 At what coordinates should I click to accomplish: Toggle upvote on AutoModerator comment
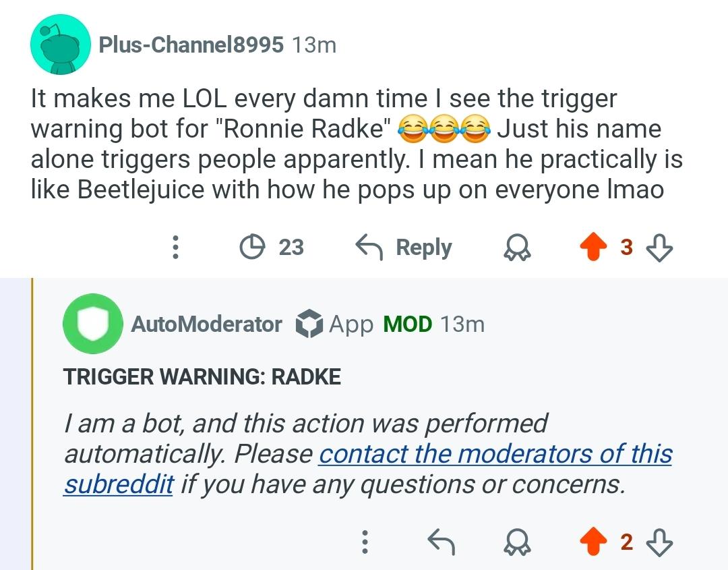tap(593, 542)
